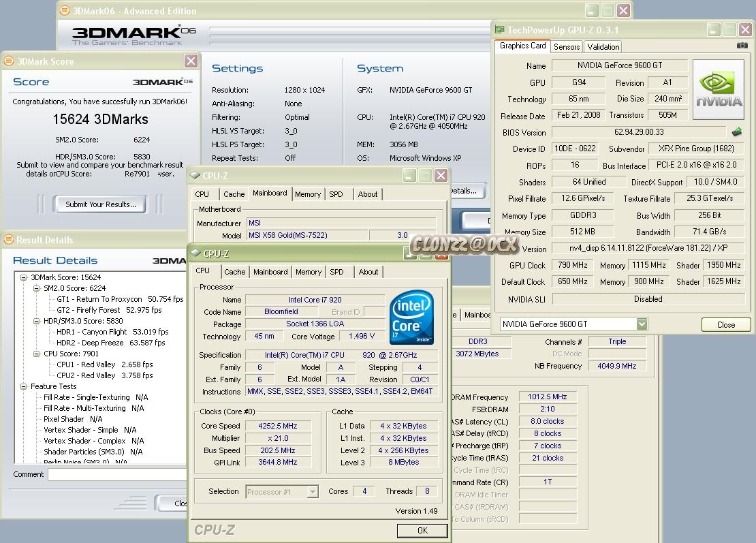Close the 3DMark Score window
Screen dimensions: 756x543
point(191,61)
